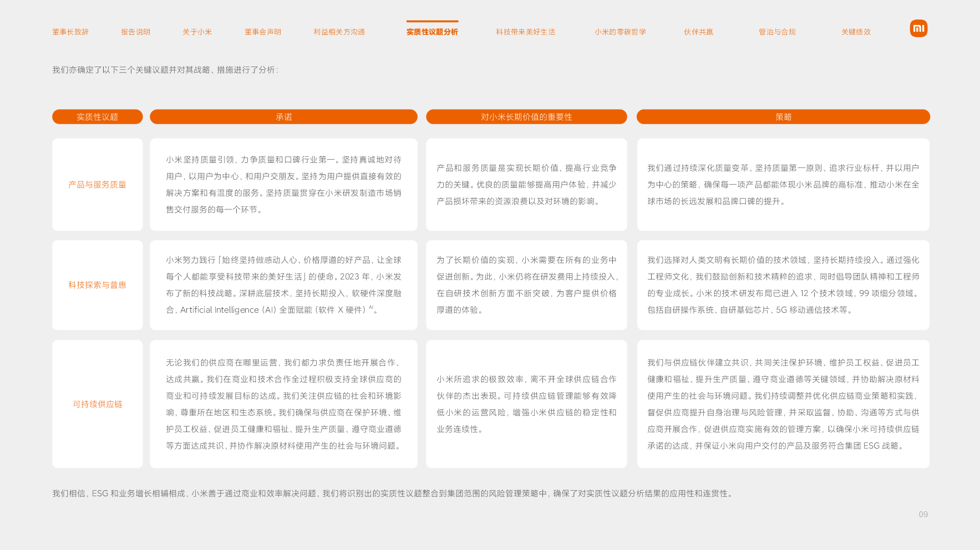The width and height of the screenshot is (980, 550).
Task: Open the 董事长致辞 navigation tab
Action: pos(70,32)
